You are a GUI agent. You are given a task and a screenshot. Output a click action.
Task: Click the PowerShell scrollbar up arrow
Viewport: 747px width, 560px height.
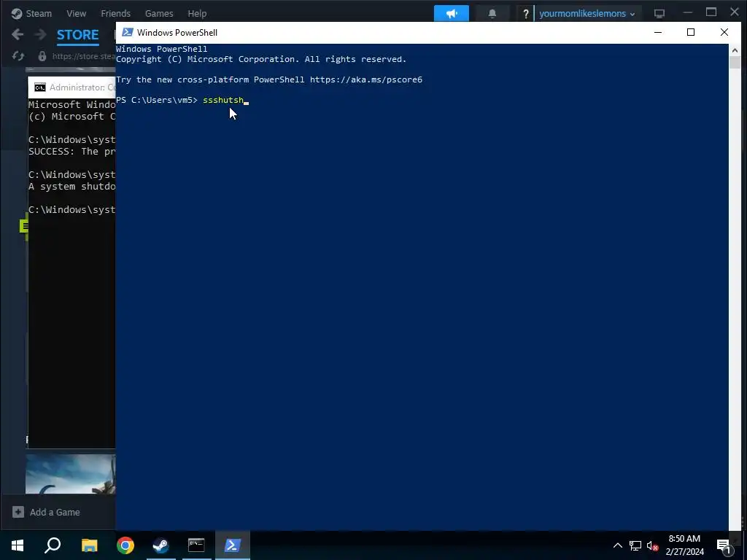(x=734, y=50)
